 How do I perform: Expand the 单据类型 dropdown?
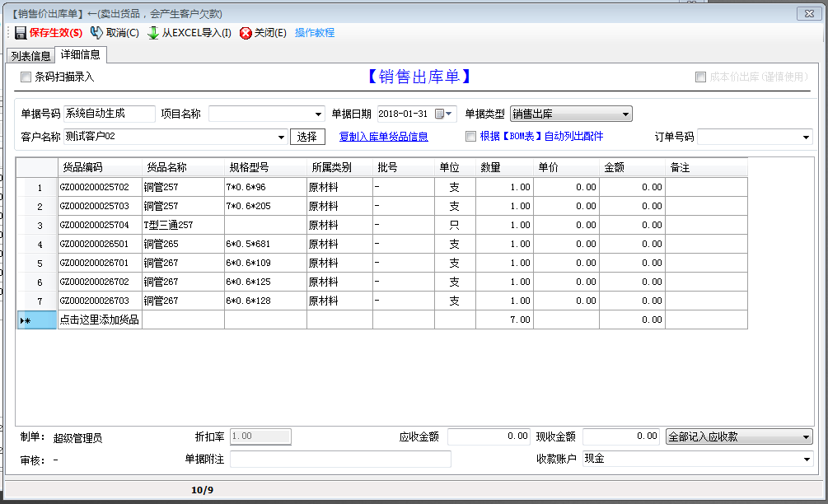tap(625, 114)
